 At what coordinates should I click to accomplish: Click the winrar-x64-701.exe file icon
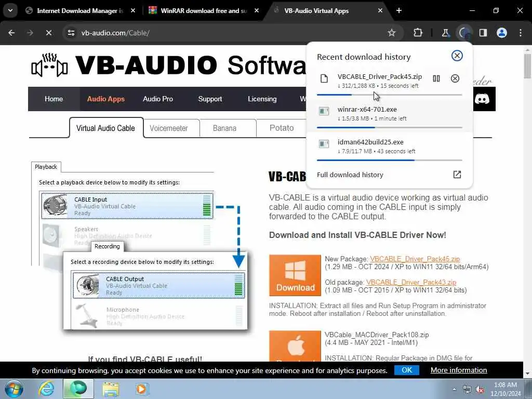(x=324, y=111)
